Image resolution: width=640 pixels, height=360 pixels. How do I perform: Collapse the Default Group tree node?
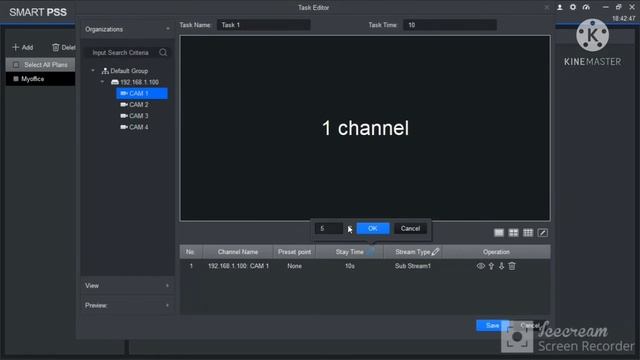(x=93, y=71)
